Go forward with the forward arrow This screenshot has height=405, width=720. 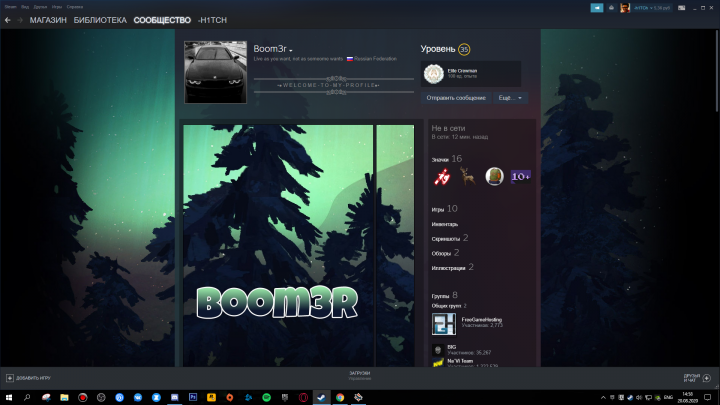(20, 20)
